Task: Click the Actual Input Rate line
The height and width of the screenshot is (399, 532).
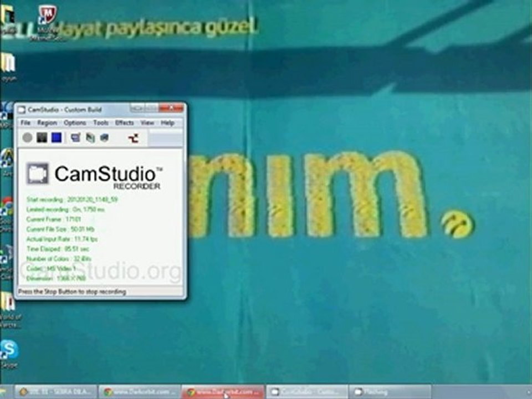Action: [x=62, y=239]
